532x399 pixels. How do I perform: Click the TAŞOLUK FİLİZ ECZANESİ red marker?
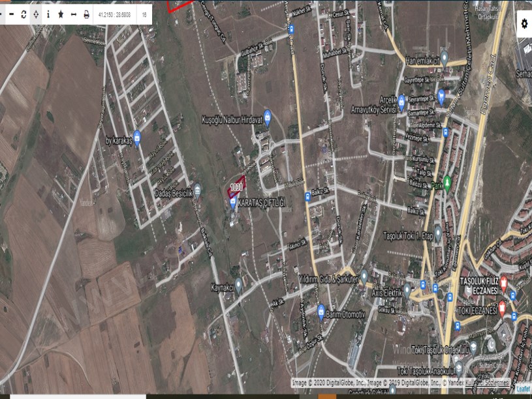tap(503, 282)
